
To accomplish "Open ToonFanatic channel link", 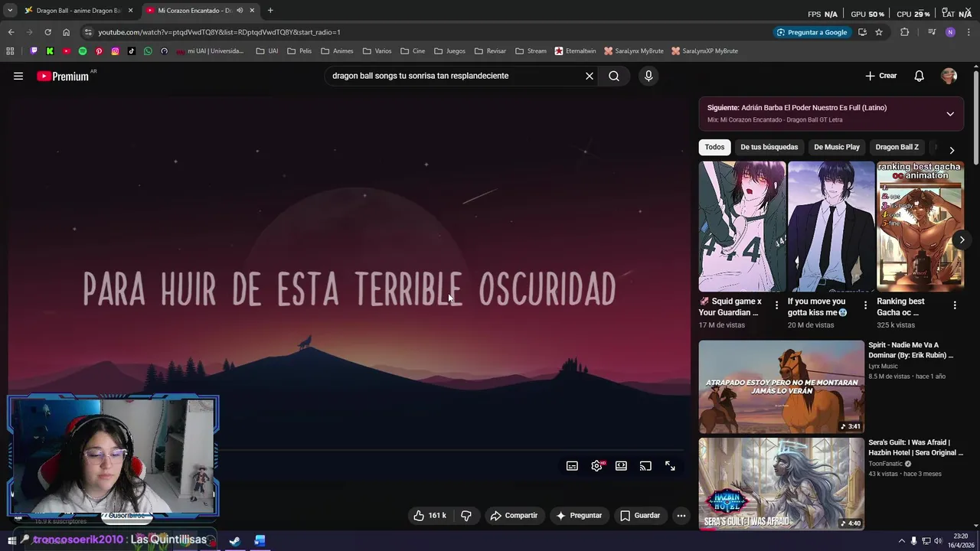I will pos(885,464).
